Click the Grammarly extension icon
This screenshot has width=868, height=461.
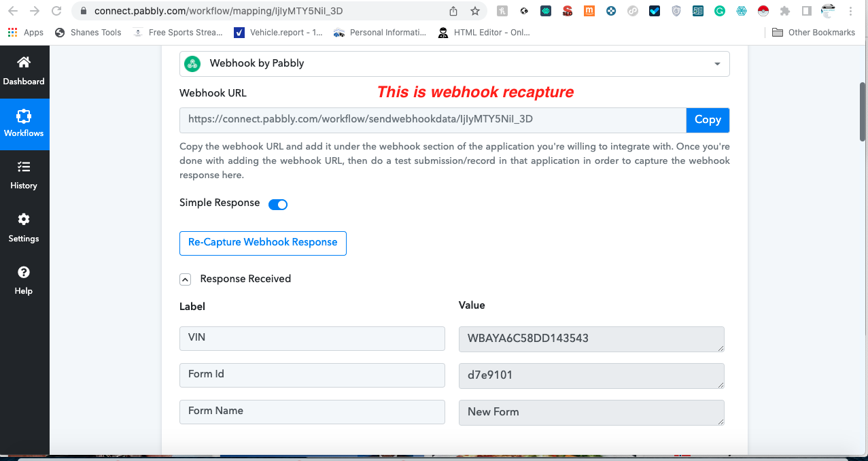[720, 11]
